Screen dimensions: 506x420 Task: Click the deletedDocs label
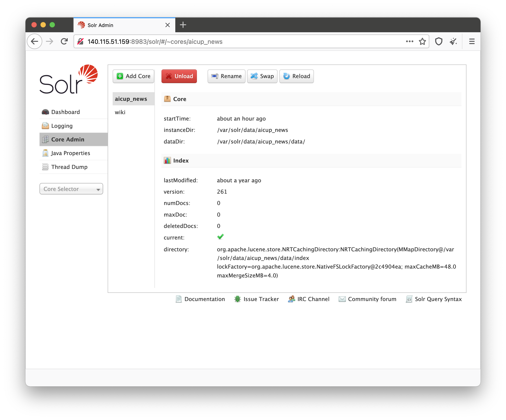[181, 226]
